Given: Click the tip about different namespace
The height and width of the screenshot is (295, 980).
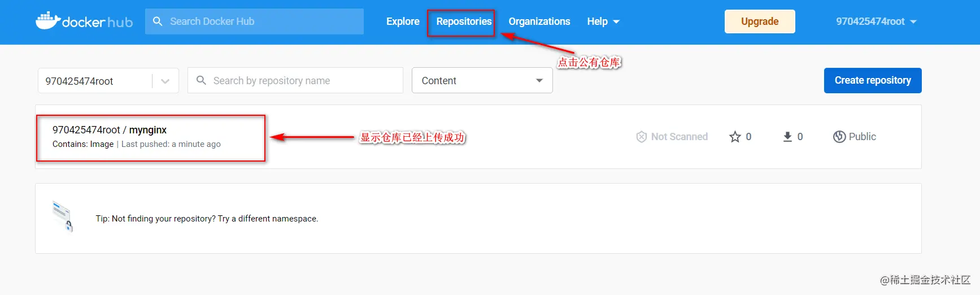Looking at the screenshot, I should (x=207, y=219).
